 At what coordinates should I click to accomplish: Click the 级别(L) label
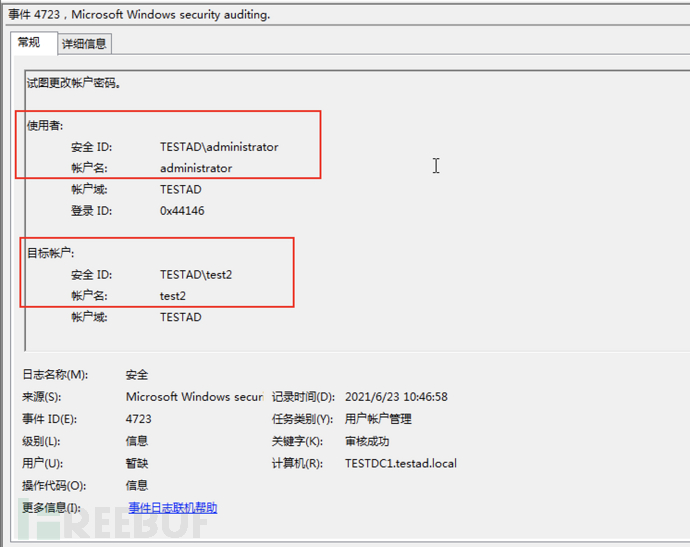41,441
